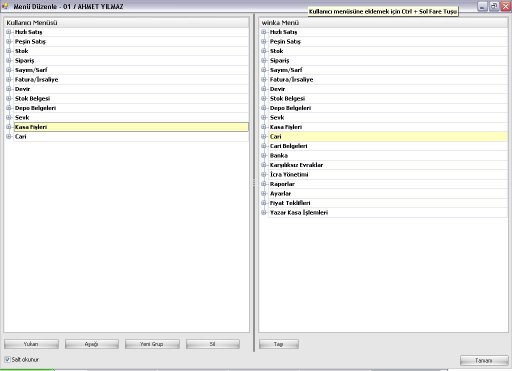Expand Sipariş node in Kullanıcı Menüsü
Screen dimensions: 512x371
pos(9,60)
